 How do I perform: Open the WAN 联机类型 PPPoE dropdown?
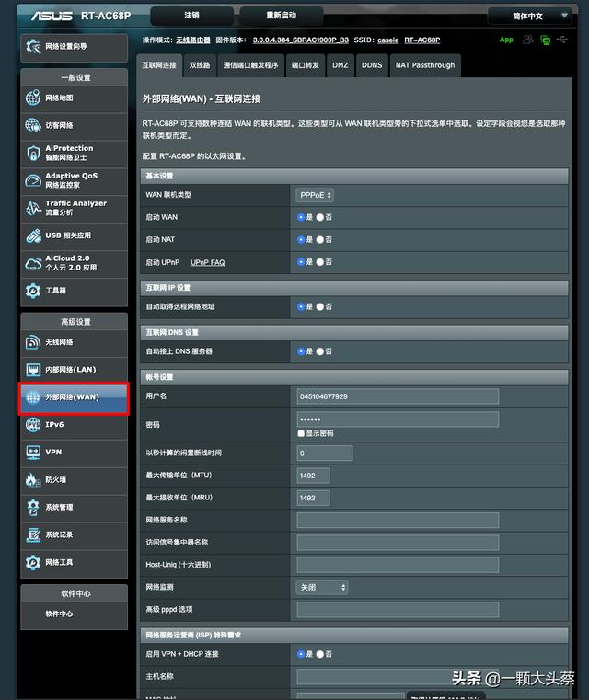(315, 195)
